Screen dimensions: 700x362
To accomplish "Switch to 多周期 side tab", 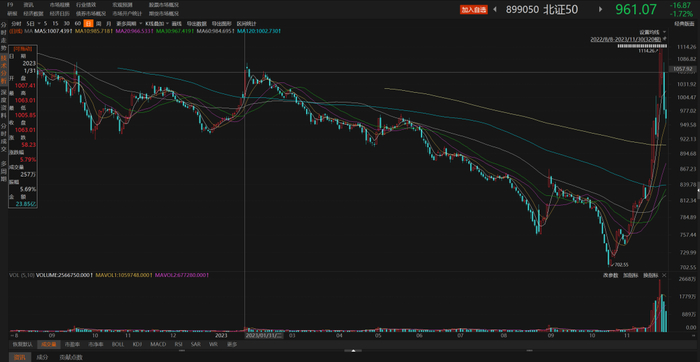I will click(4, 171).
